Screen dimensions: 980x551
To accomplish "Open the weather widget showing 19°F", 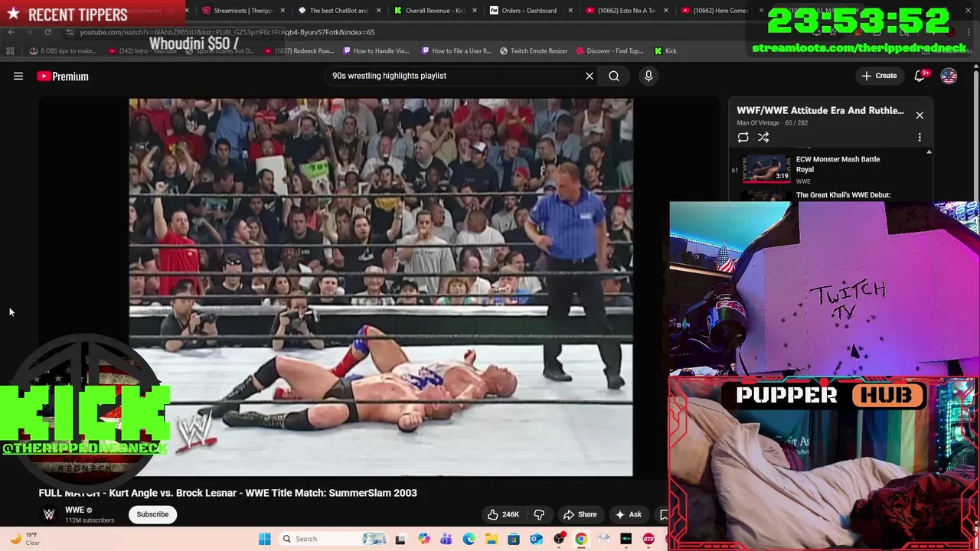I will click(23, 539).
